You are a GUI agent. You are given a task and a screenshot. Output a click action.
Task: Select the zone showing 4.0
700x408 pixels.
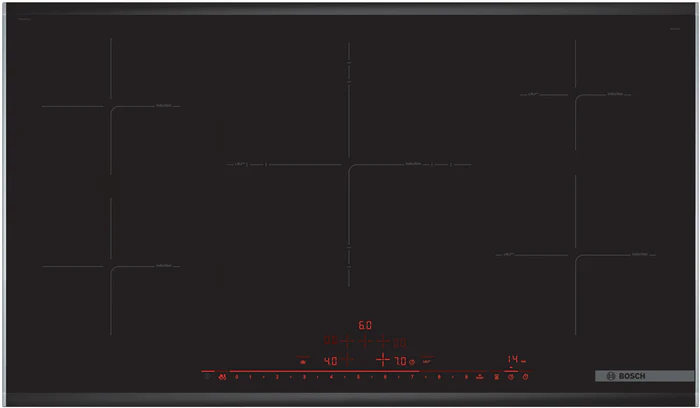pyautogui.click(x=330, y=361)
